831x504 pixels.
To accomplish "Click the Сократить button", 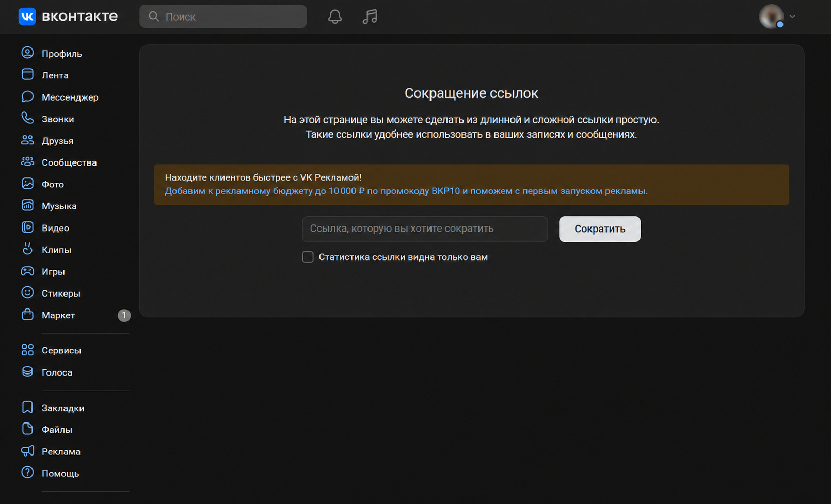I will click(600, 229).
